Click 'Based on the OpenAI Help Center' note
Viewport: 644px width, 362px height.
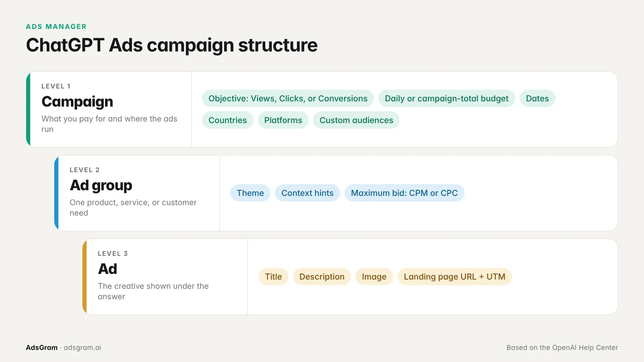click(562, 348)
